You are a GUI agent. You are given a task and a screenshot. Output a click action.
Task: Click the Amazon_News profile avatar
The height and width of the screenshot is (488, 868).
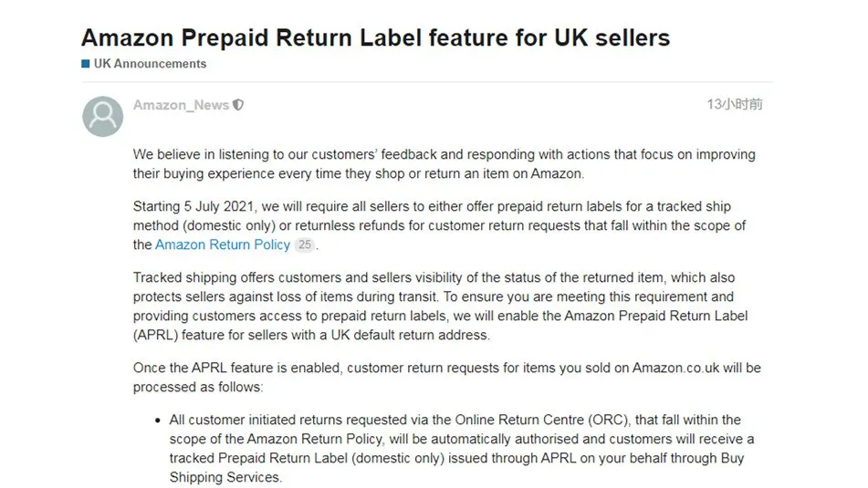click(103, 117)
